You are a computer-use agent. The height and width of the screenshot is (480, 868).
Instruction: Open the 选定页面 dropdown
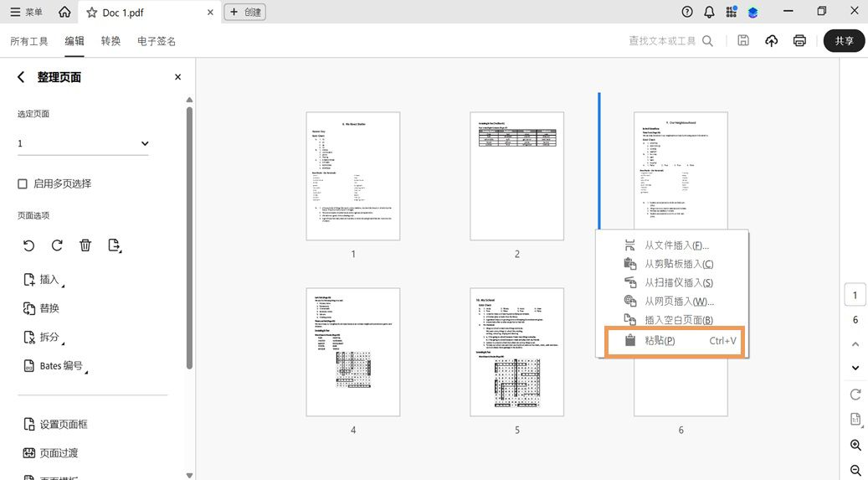(x=83, y=143)
